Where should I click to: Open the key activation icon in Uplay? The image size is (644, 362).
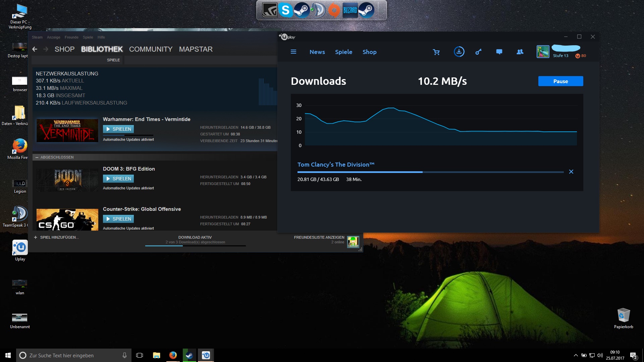478,52
